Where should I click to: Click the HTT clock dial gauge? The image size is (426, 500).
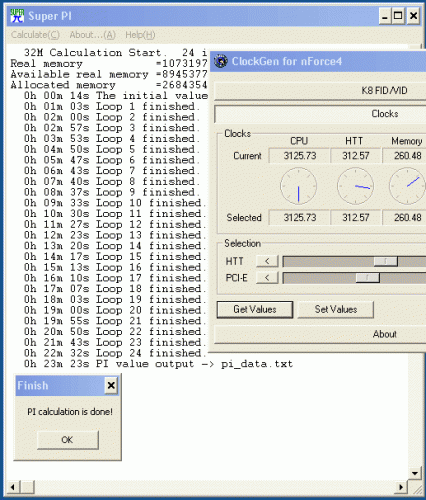(x=355, y=186)
